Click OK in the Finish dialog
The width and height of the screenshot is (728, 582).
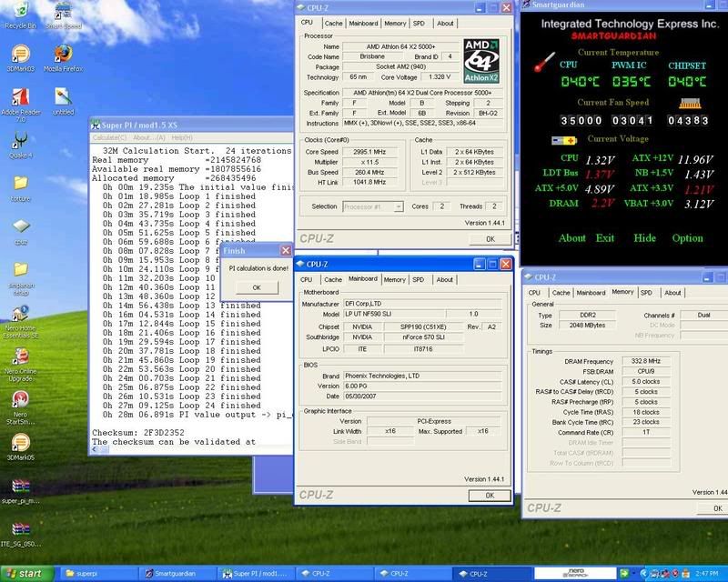[x=256, y=286]
